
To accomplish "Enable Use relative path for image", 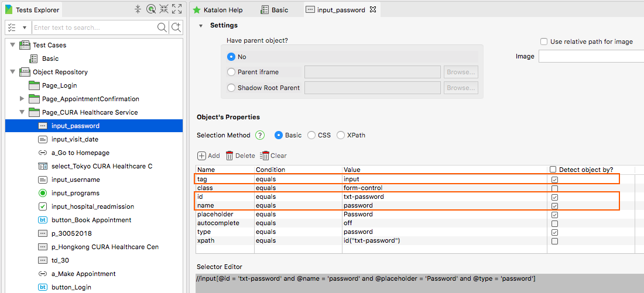I will pos(544,42).
